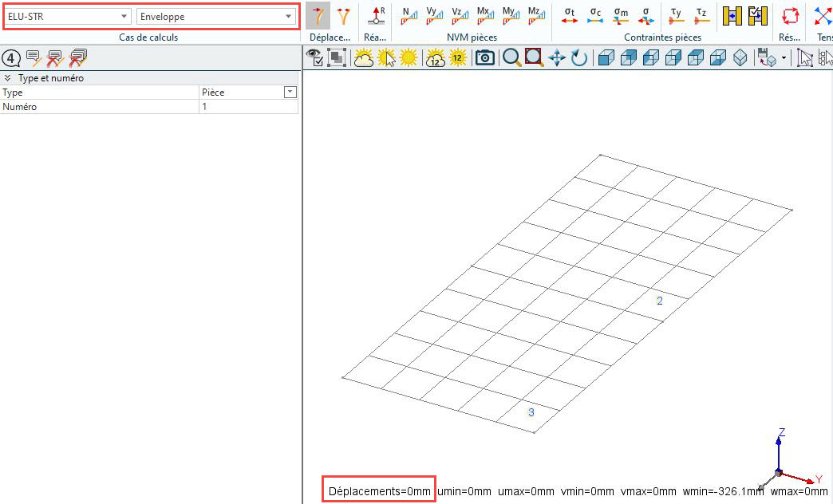Click the Déplacements deformation icon
The width and height of the screenshot is (833, 504).
(318, 16)
